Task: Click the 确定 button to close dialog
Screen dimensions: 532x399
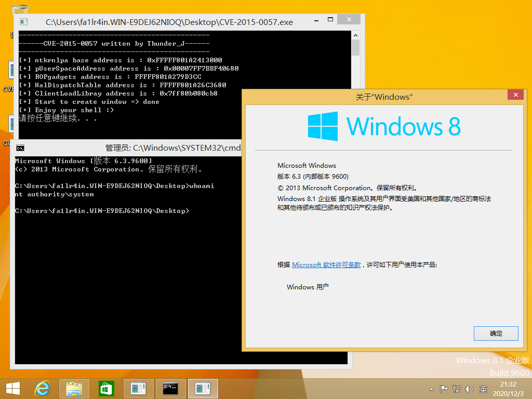Action: coord(496,333)
